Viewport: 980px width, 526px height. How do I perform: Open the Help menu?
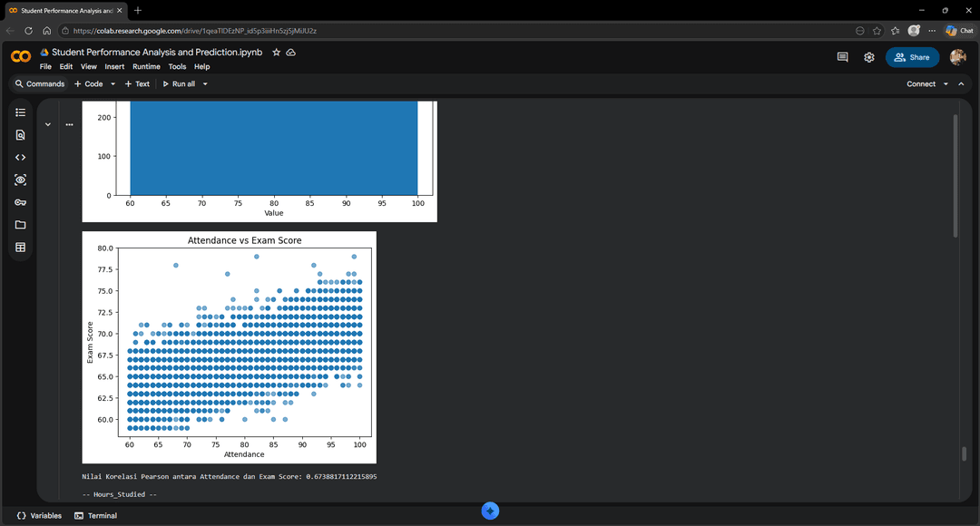[201, 67]
